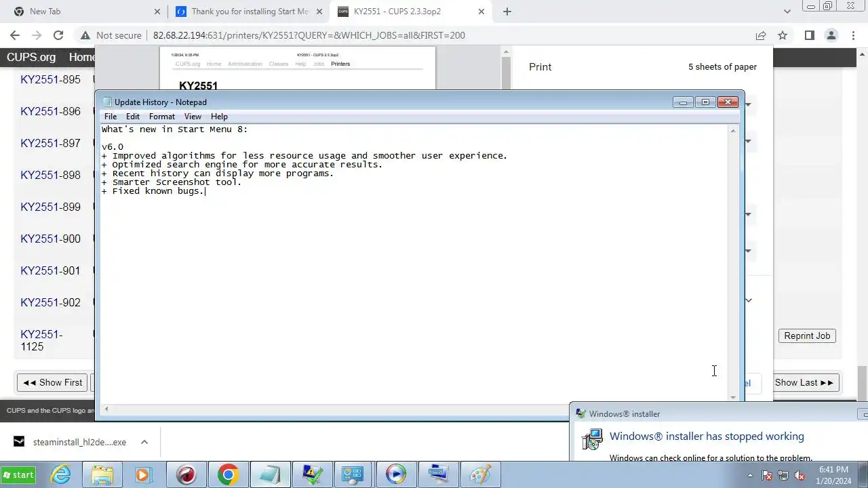Screen dimensions: 868x488
Task: Click the Control Panel taskbar icon
Action: pos(353,475)
